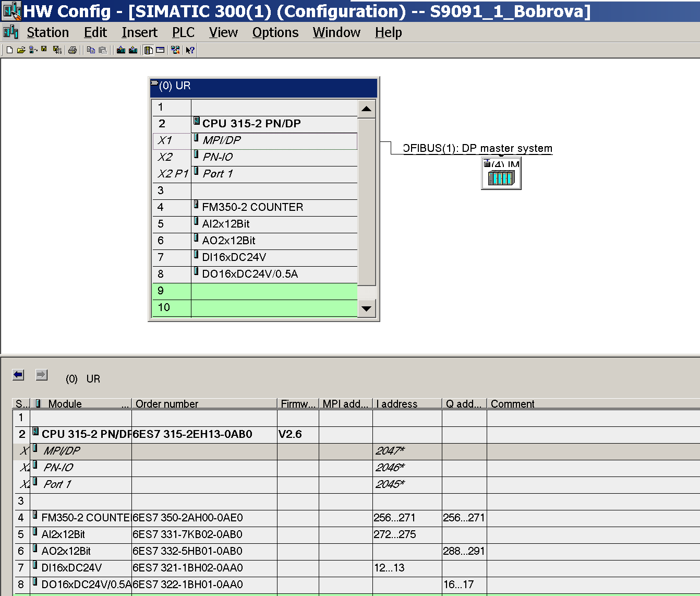
Task: Click the Download to Module icon
Action: pyautogui.click(x=121, y=50)
